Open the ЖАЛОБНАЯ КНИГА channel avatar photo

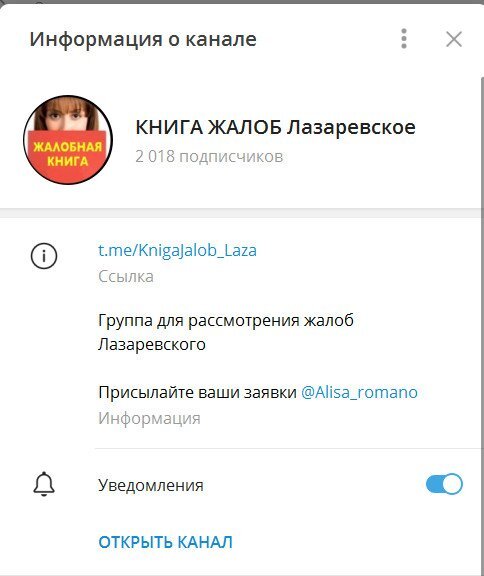(68, 140)
